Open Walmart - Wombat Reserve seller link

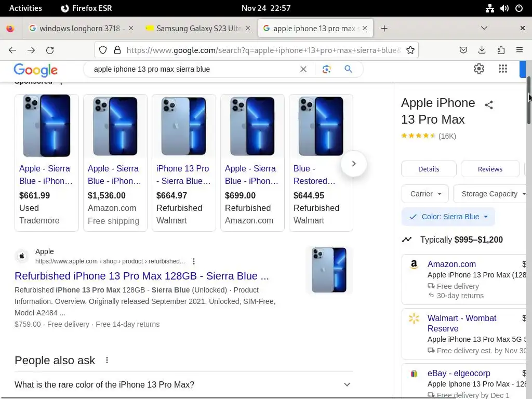462,323
